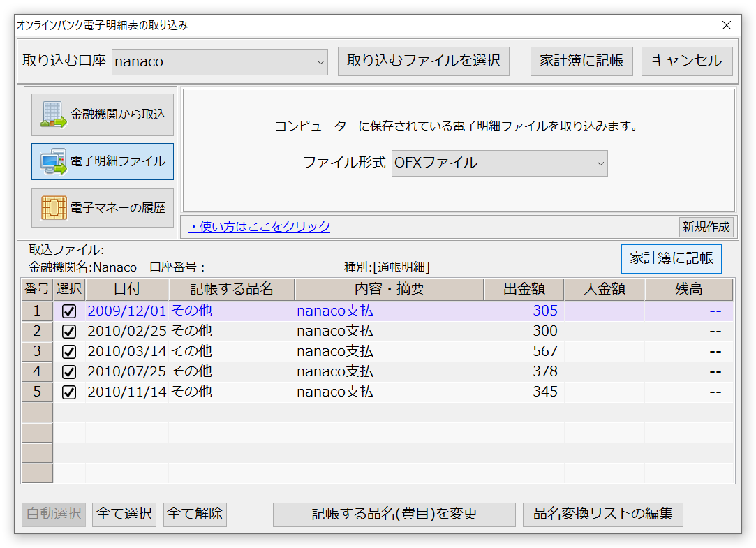Click 家計簿に記帳 above the transaction table
The width and height of the screenshot is (756, 548).
(x=671, y=259)
